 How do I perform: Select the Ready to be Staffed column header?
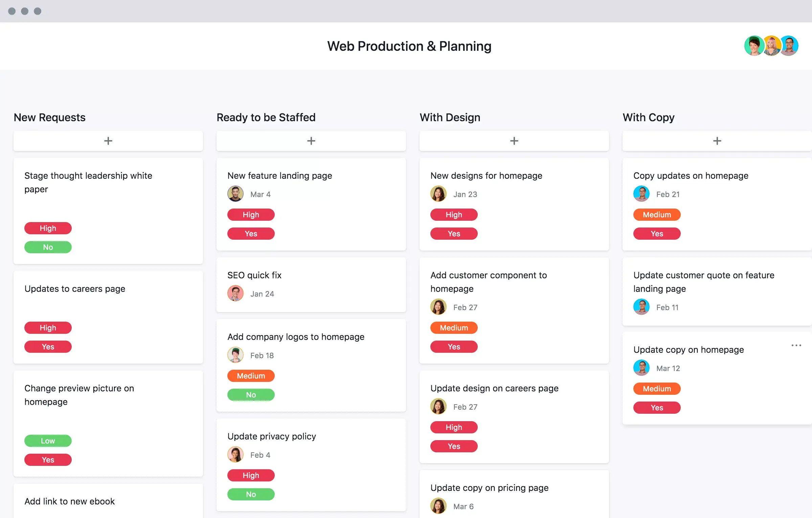coord(266,116)
